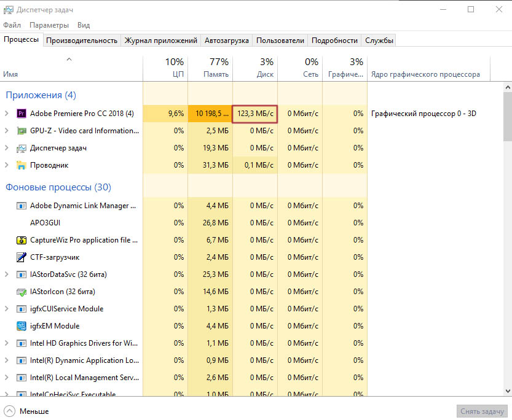Click the scrollbar up arrow
This screenshot has width=512, height=420.
(508, 87)
